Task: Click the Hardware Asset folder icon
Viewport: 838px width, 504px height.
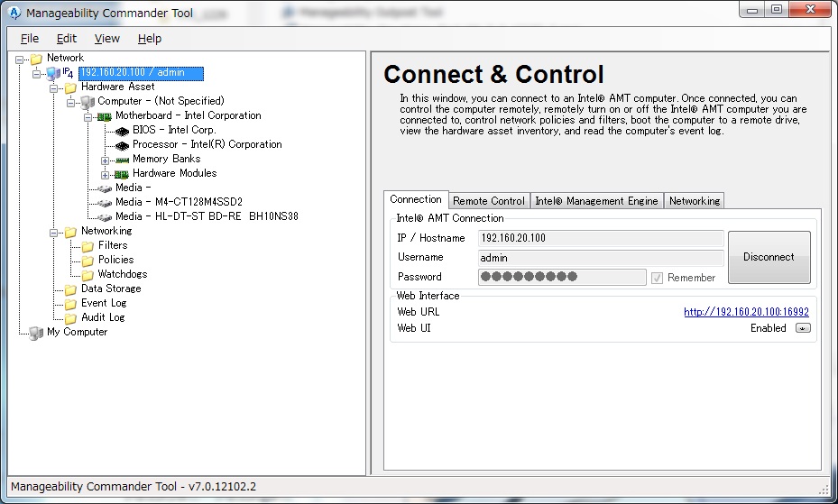Action: (70, 87)
